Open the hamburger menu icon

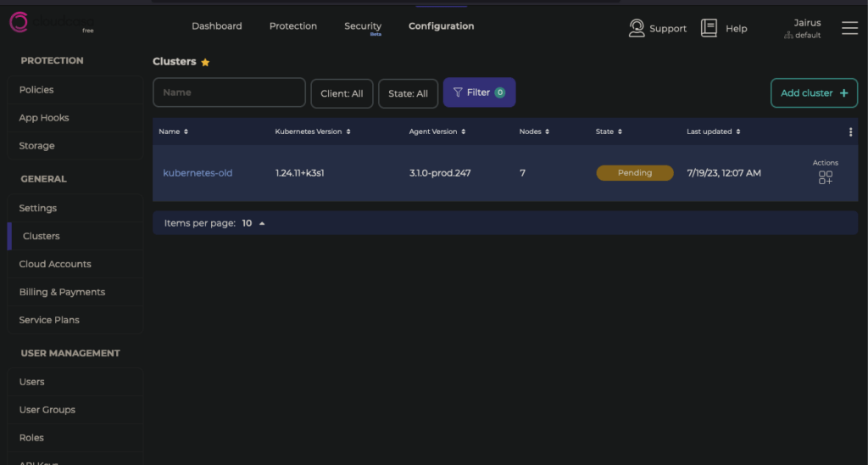[x=849, y=28]
